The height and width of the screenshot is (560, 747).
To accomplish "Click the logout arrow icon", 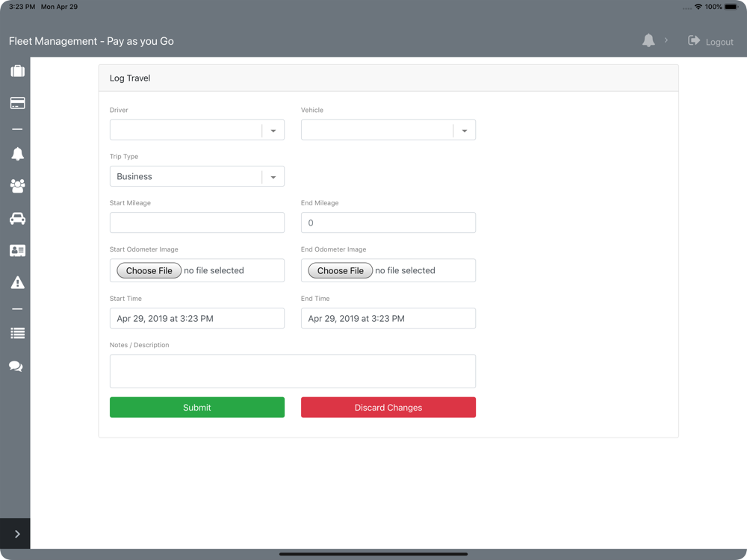I will pyautogui.click(x=694, y=40).
